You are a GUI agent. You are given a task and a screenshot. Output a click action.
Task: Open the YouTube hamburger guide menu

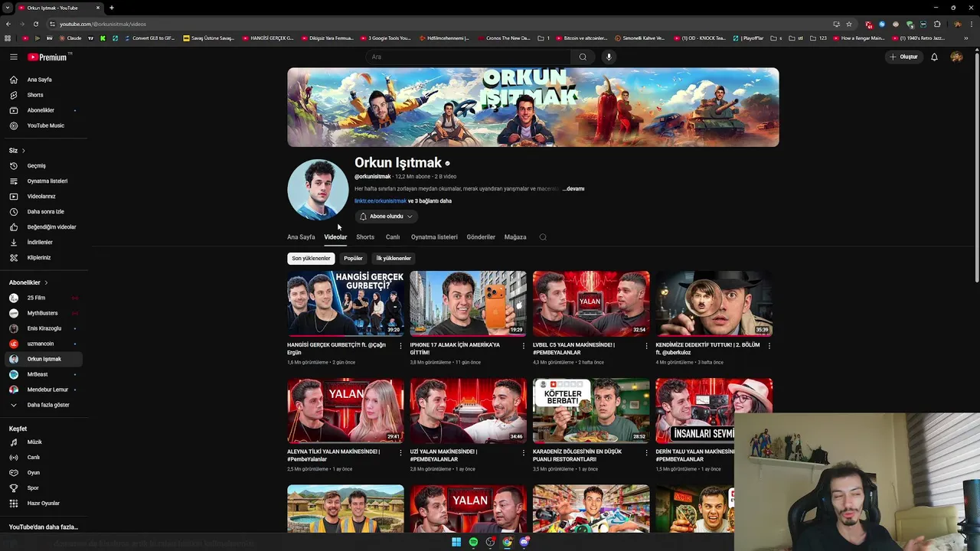pos(14,57)
